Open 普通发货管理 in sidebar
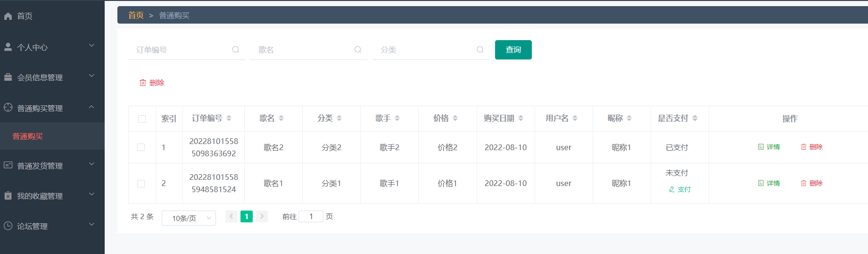 (x=52, y=166)
